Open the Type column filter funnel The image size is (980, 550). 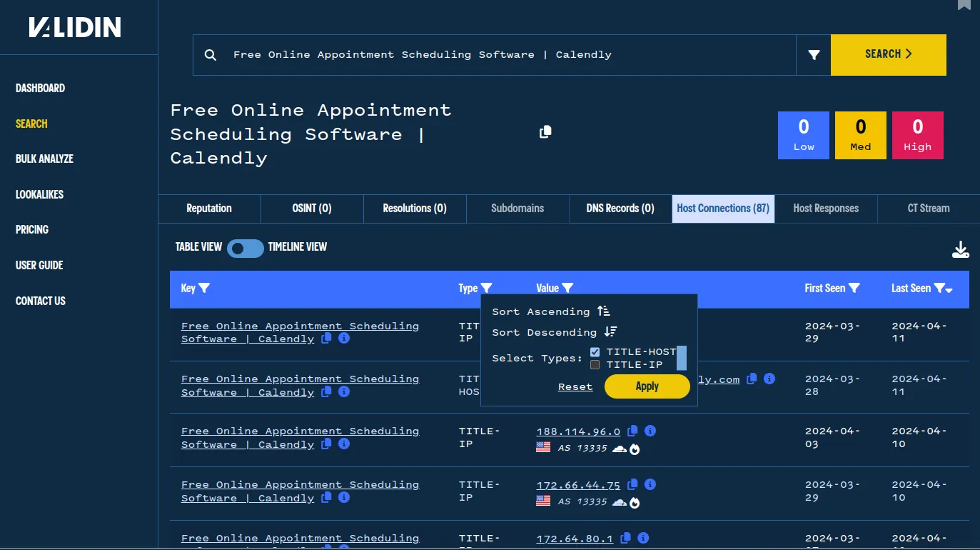tap(487, 288)
